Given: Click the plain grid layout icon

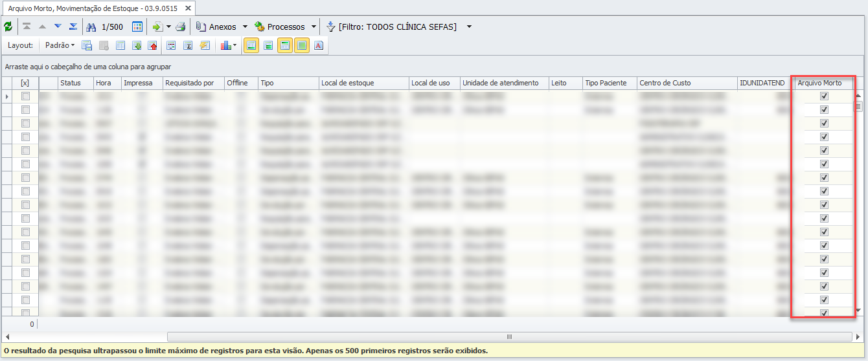Looking at the screenshot, I should (120, 45).
